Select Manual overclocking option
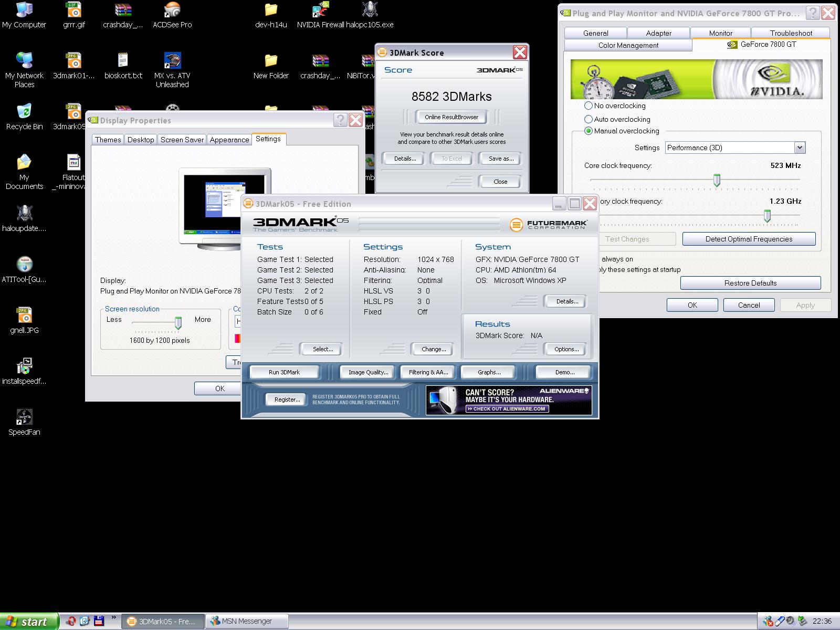 [622, 131]
